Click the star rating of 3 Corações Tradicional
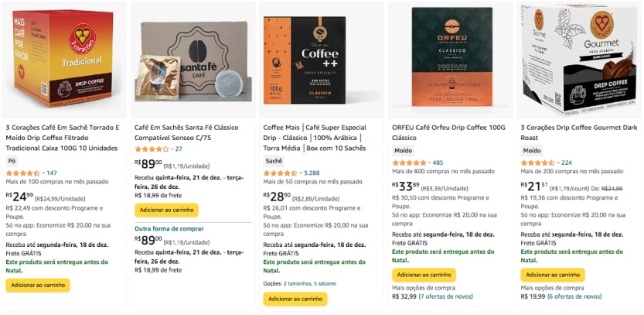This screenshot has width=644, height=315. tap(22, 173)
